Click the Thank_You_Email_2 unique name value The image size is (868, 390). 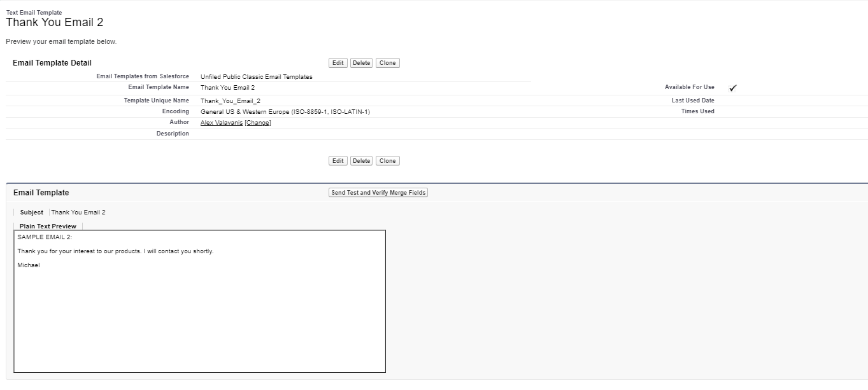point(230,101)
